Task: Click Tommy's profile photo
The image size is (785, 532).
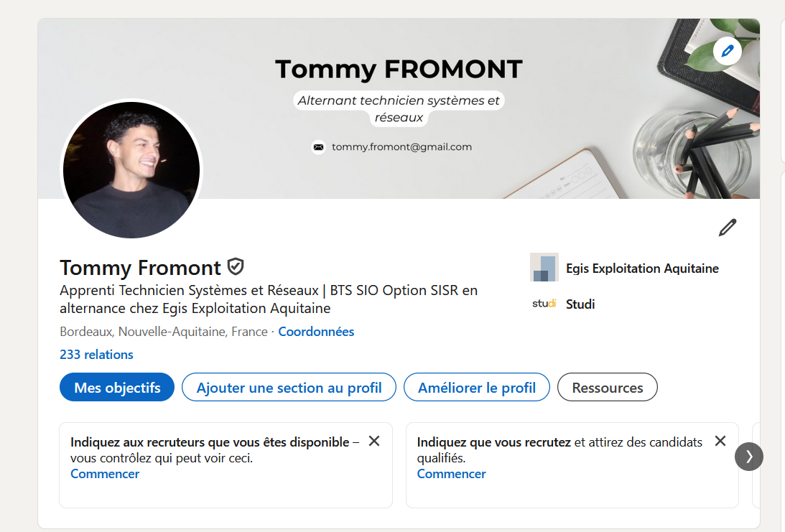Action: click(x=131, y=169)
